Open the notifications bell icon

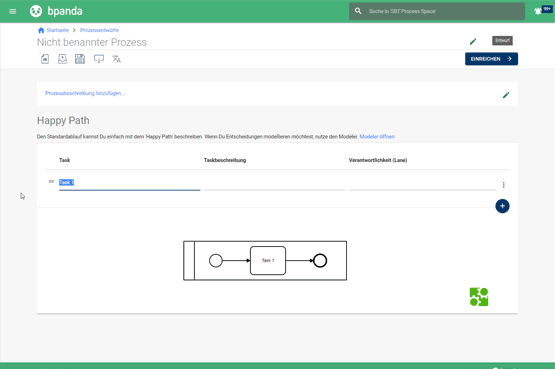tap(538, 11)
